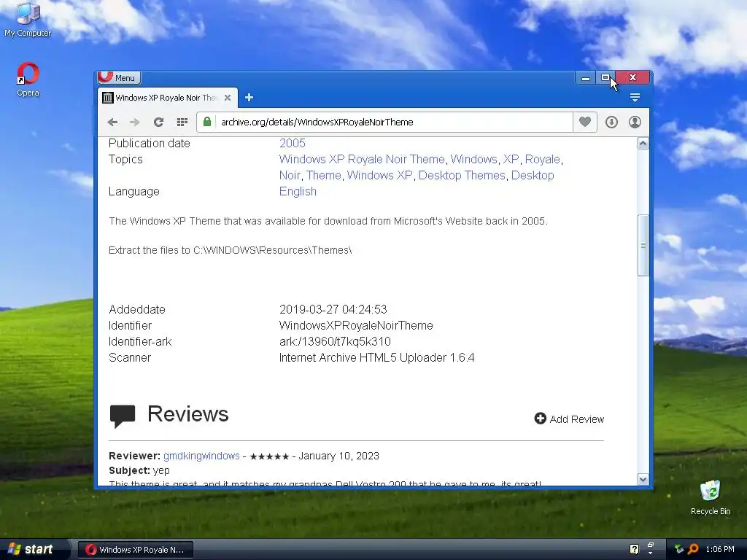This screenshot has height=560, width=747.
Task: Open the user profile icon in toolbar
Action: tap(635, 122)
